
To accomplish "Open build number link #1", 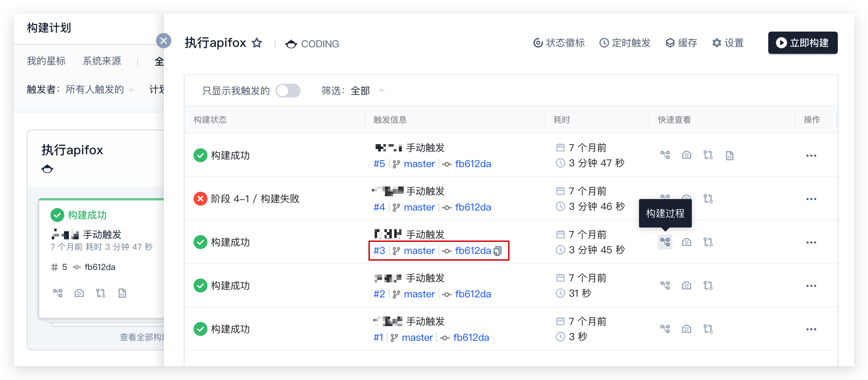I will point(378,337).
